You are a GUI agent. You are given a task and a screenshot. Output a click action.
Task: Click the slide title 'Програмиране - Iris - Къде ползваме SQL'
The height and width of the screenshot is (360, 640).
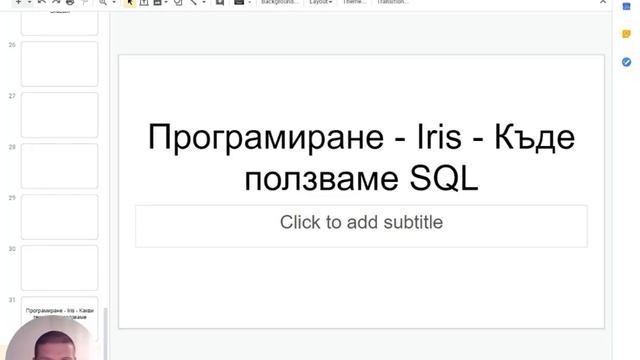[x=361, y=157]
